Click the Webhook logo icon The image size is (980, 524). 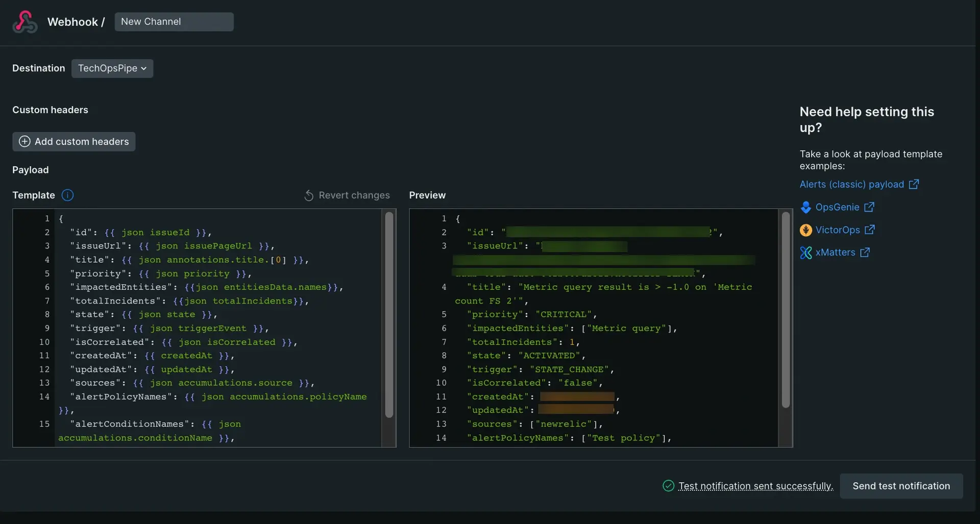tap(24, 22)
